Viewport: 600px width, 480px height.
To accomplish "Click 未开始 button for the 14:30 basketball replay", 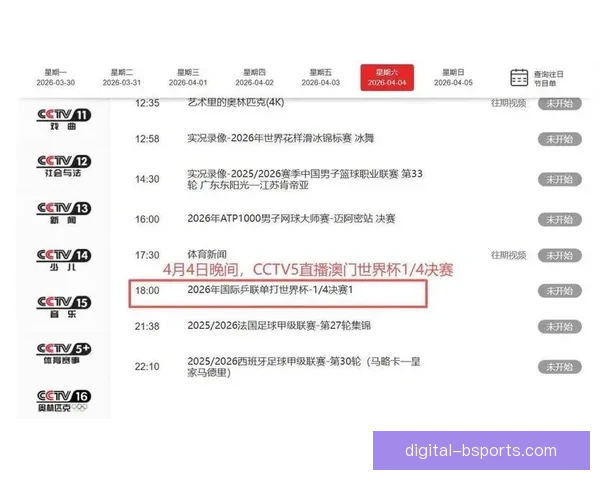I will 560,180.
